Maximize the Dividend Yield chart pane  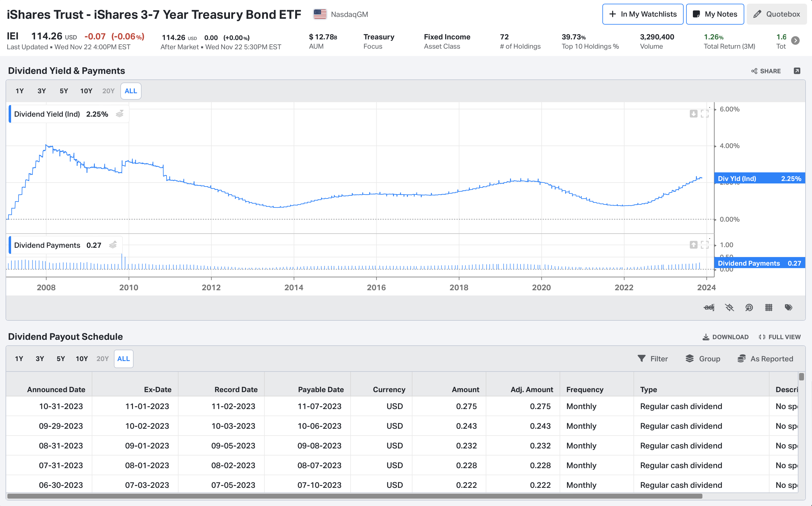click(705, 114)
